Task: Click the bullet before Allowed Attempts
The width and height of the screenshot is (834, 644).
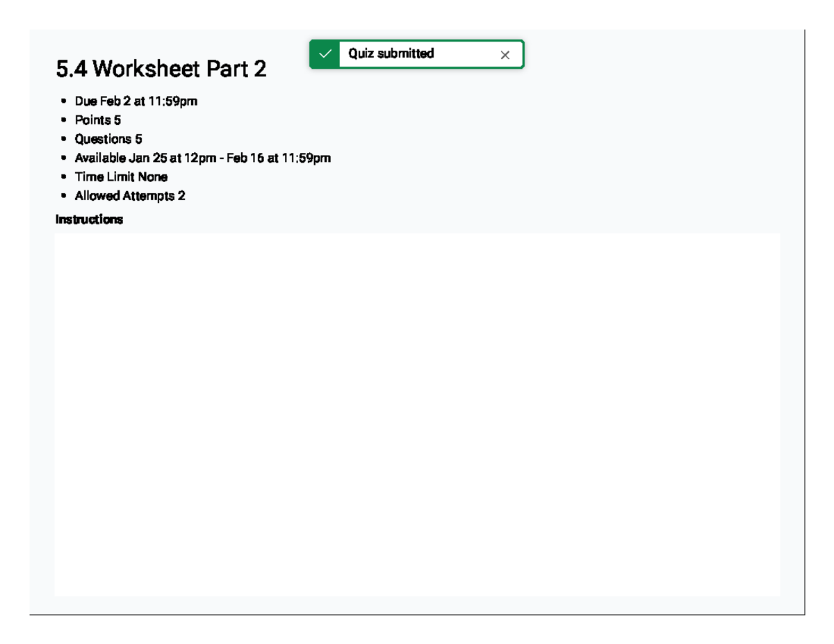Action: tap(63, 195)
